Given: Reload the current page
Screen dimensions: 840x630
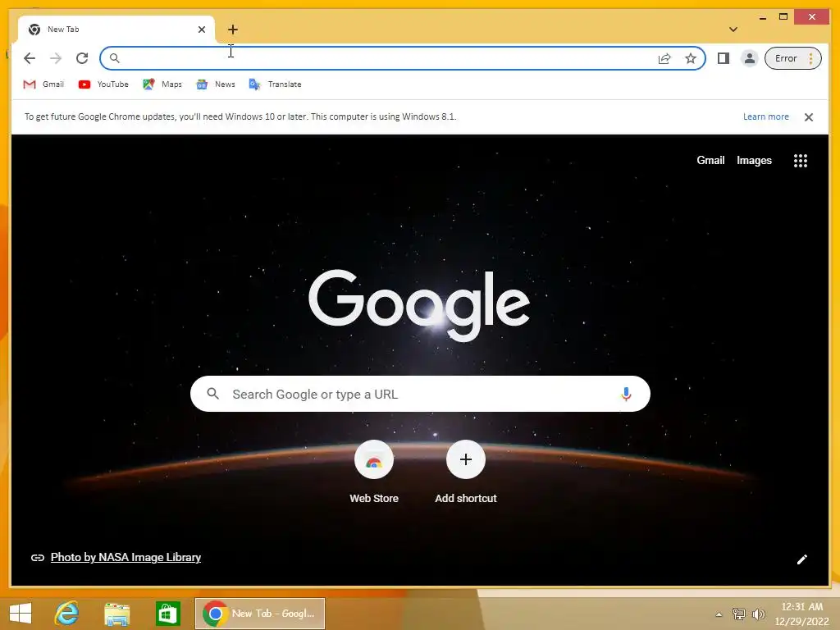Looking at the screenshot, I should coord(82,58).
